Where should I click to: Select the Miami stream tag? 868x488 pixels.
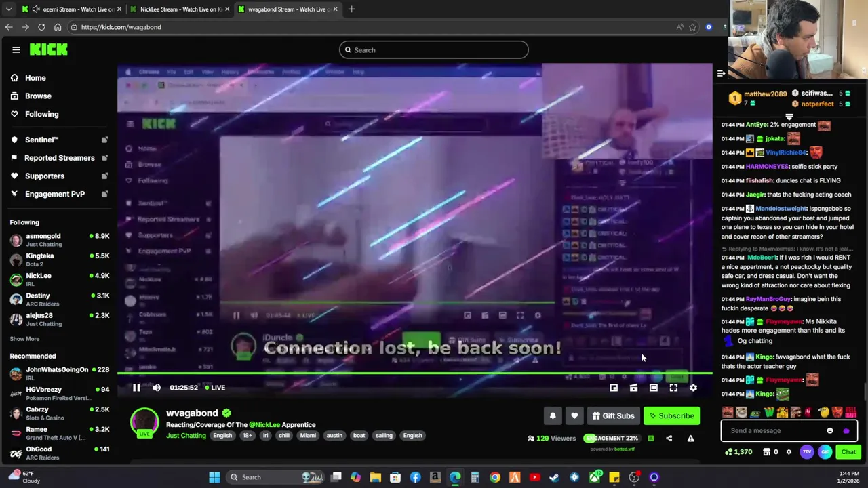pos(308,436)
